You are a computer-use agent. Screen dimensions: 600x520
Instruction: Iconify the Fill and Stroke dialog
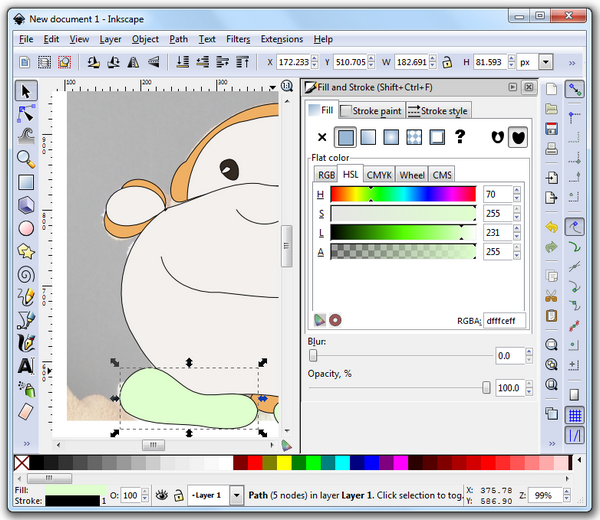click(x=513, y=87)
